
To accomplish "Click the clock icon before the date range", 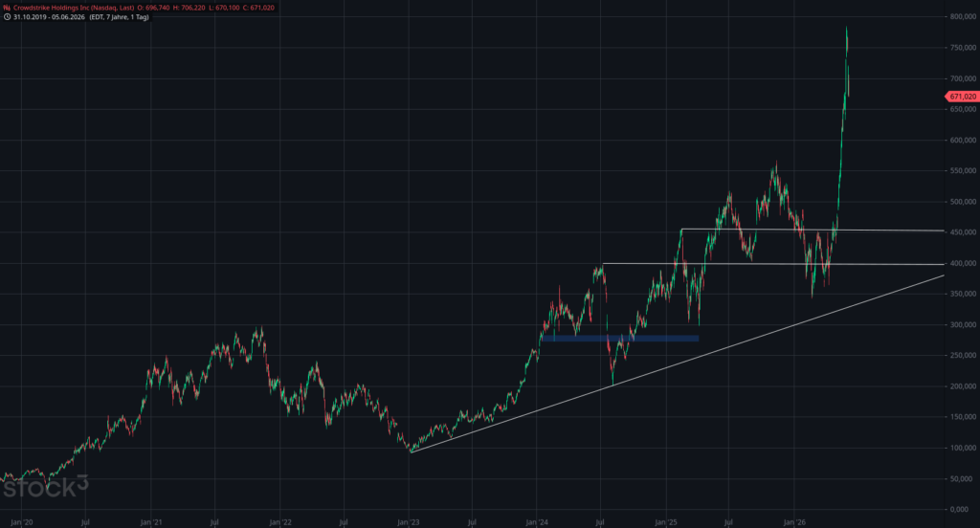I will [7, 17].
